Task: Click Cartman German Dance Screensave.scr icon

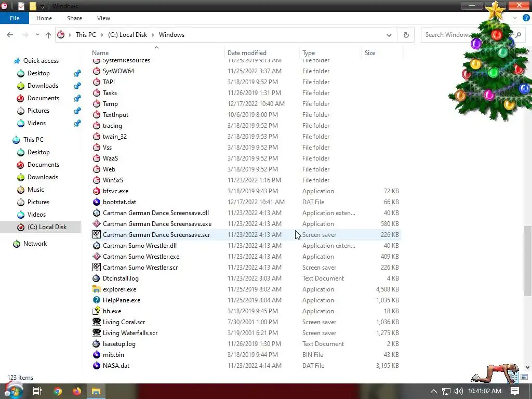Action: pos(97,234)
